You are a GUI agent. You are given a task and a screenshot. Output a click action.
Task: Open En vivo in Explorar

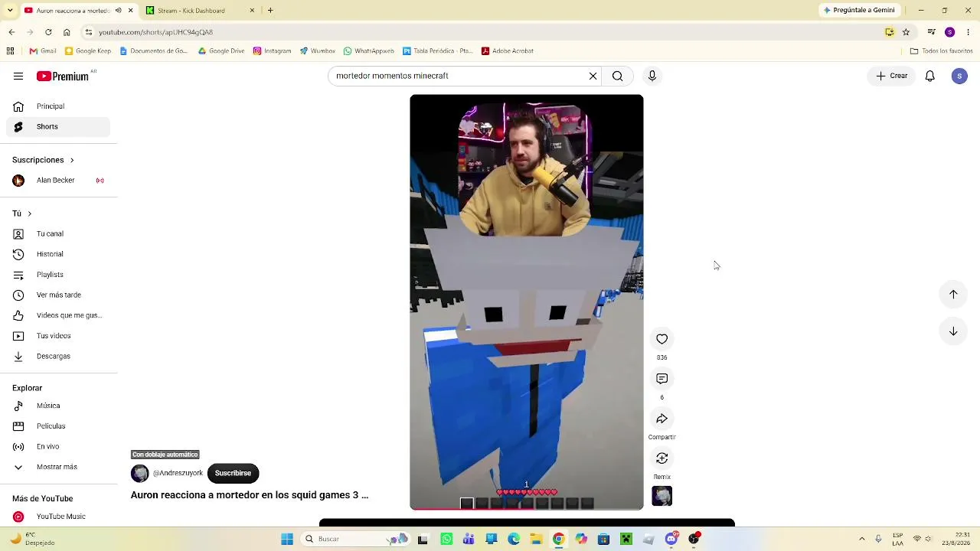58,446
